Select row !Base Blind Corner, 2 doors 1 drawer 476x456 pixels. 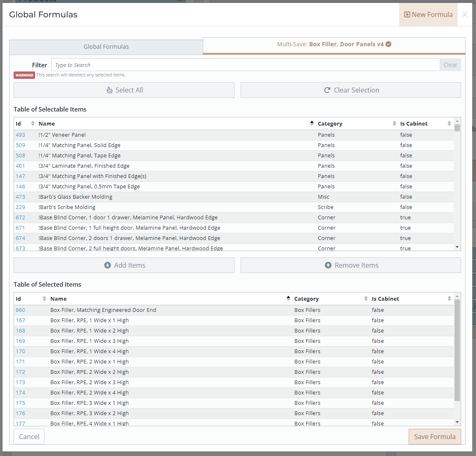[234, 238]
